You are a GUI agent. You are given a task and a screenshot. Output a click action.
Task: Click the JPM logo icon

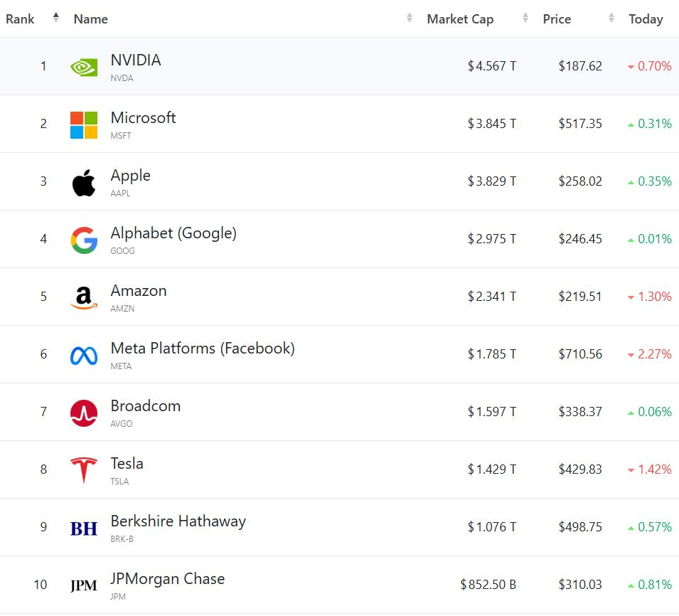(x=84, y=586)
